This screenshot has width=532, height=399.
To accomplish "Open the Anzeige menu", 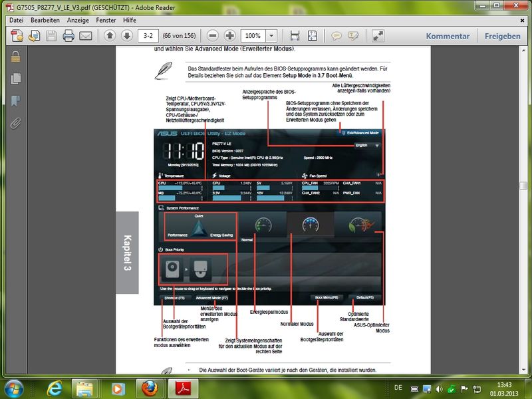I will [78, 21].
